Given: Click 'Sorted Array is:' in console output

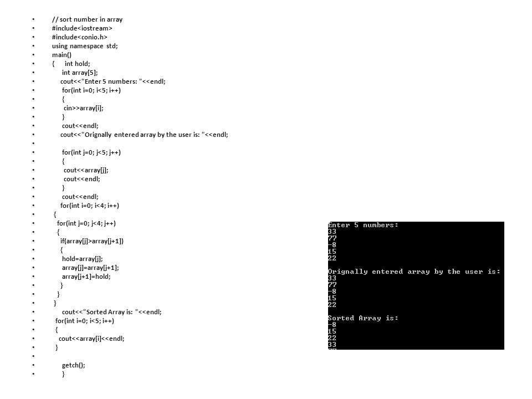Looking at the screenshot, I should pos(362,318).
